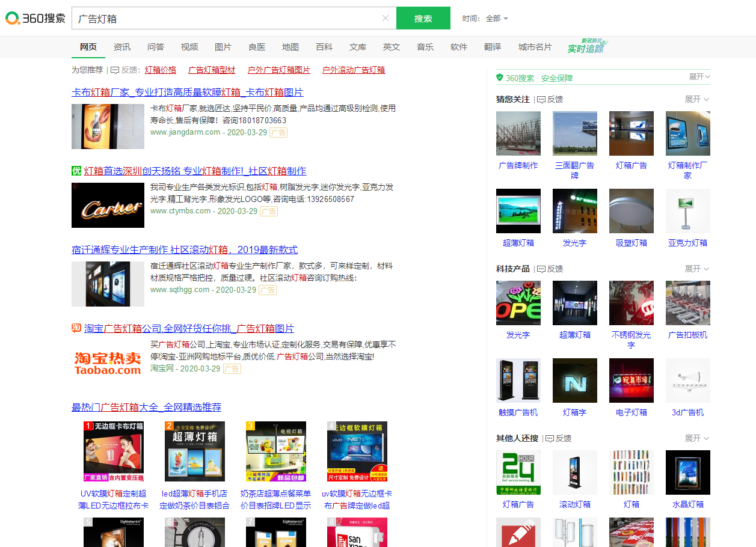756x547 pixels.
Task: Click the 广告牌制作 thumbnail in 猜您关注
Action: pyautogui.click(x=518, y=133)
